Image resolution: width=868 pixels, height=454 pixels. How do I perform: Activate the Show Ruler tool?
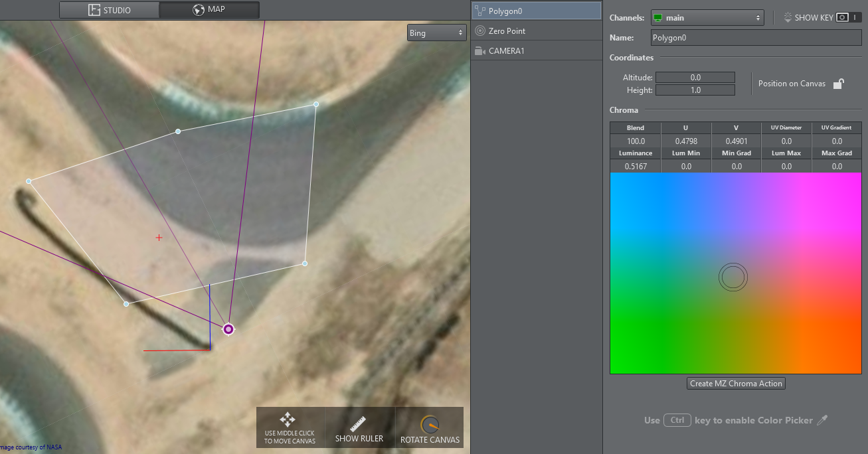click(359, 427)
